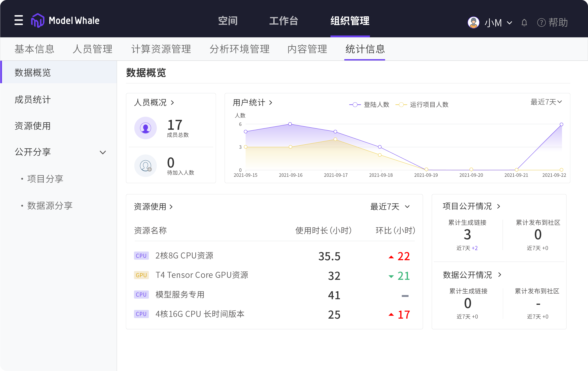Click the 资源名称 column header

point(150,230)
